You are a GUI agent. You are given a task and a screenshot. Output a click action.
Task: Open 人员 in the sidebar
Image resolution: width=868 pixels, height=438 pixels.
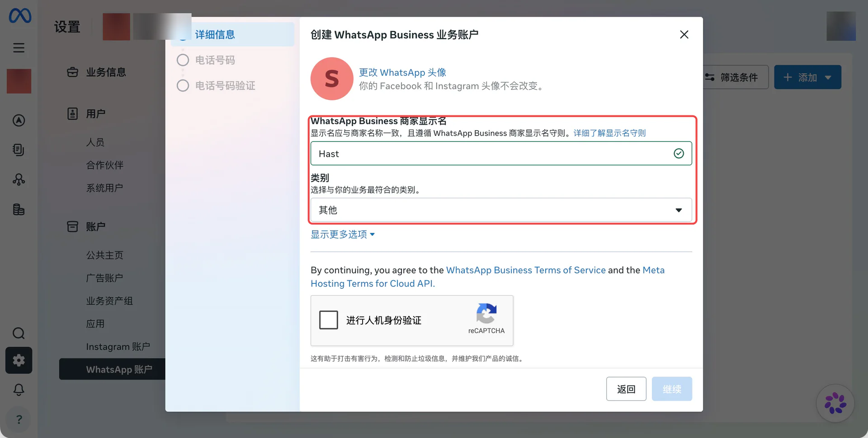click(95, 142)
